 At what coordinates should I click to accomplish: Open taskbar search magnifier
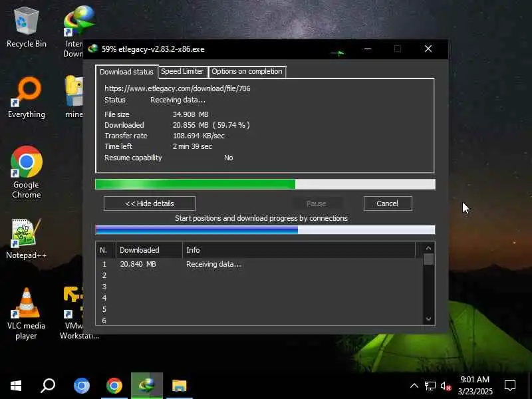tap(48, 386)
